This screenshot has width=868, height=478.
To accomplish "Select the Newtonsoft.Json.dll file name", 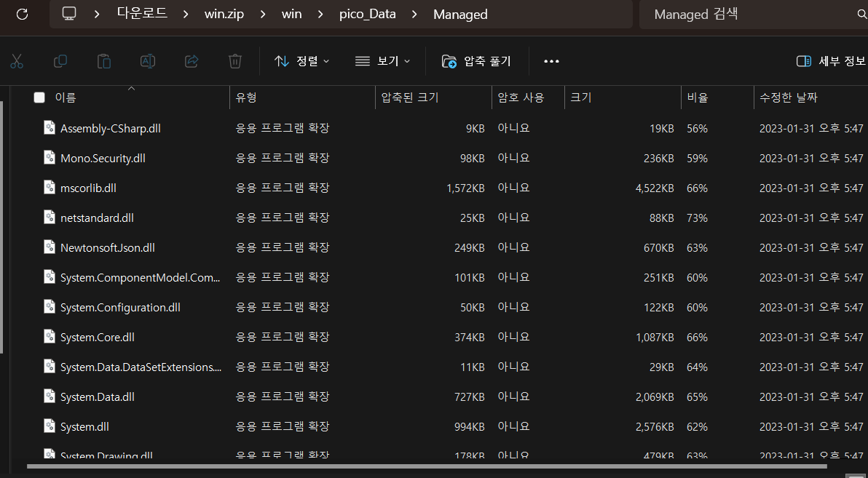I will pyautogui.click(x=107, y=248).
